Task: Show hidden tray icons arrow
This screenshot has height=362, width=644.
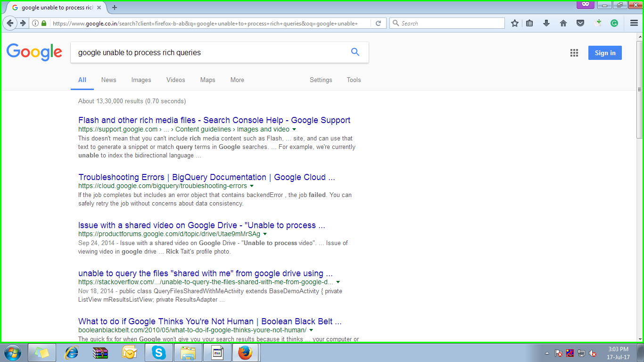Action: (x=547, y=353)
